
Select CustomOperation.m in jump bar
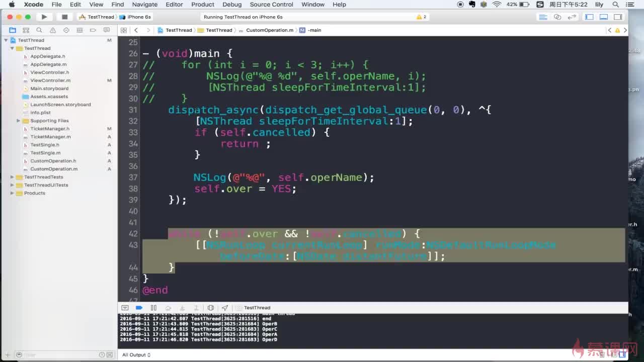click(x=266, y=30)
